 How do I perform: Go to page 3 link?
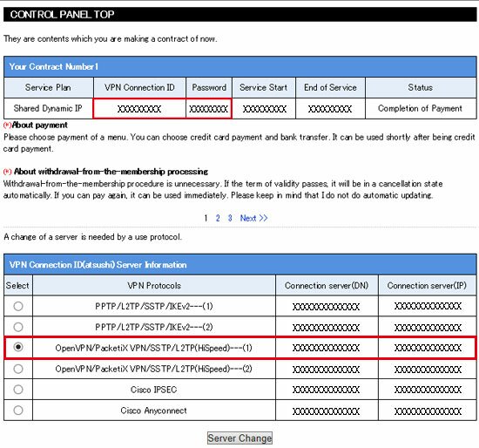[x=230, y=218]
